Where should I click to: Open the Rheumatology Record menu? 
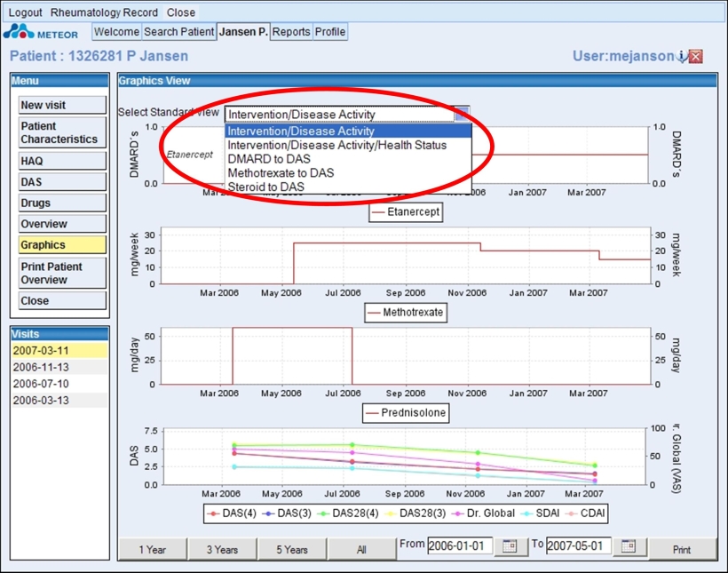coord(104,12)
